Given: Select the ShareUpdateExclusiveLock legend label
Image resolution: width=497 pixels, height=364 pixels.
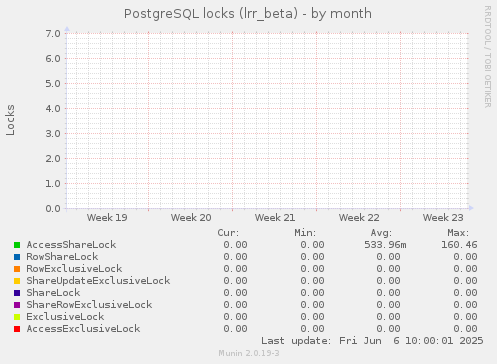Looking at the screenshot, I should [x=98, y=281].
